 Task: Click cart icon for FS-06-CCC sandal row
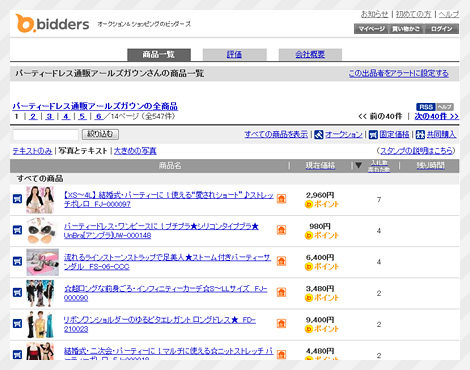point(17,261)
